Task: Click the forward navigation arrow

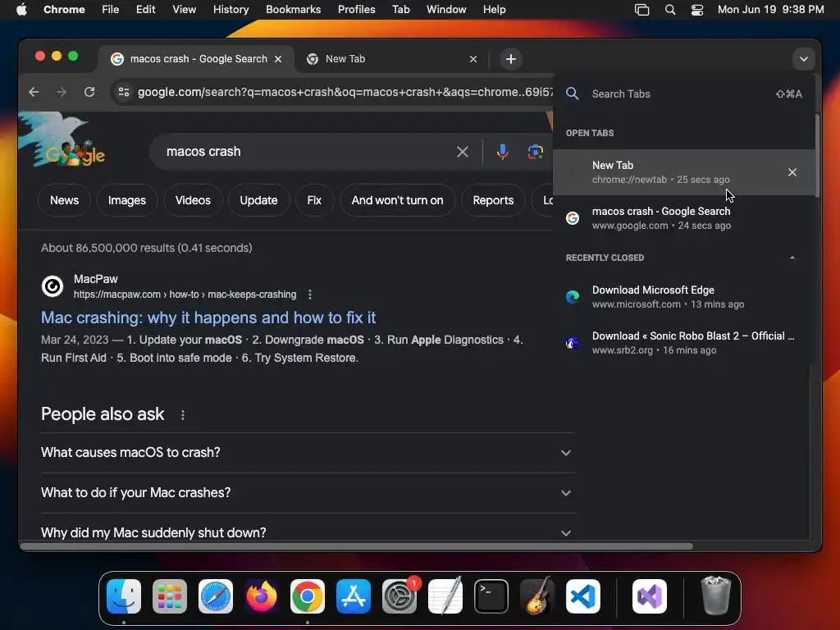Action: (61, 92)
